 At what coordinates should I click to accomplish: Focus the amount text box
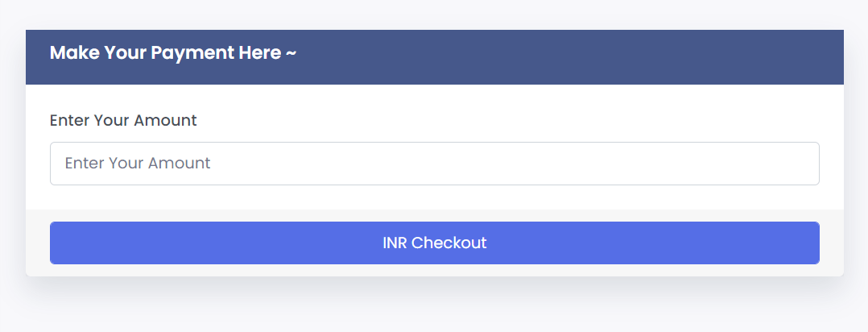[435, 164]
